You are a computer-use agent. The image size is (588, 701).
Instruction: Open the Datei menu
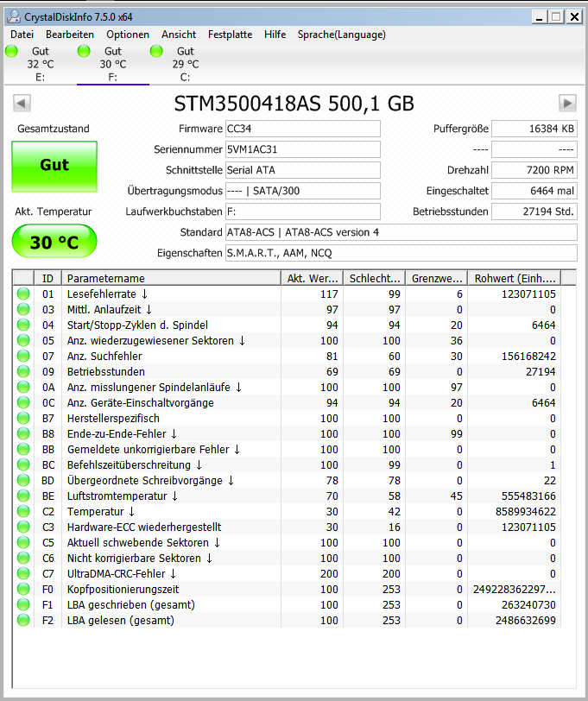(x=22, y=35)
